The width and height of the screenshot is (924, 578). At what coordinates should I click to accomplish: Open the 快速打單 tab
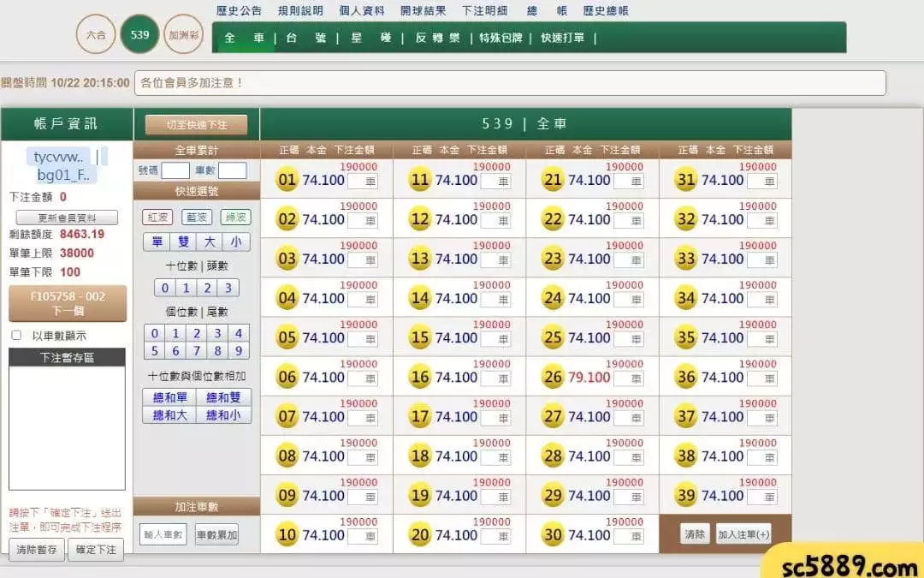click(563, 38)
